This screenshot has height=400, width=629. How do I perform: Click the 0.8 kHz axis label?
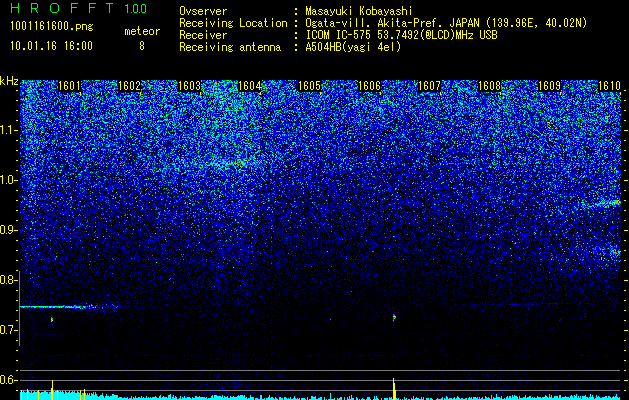click(x=9, y=280)
